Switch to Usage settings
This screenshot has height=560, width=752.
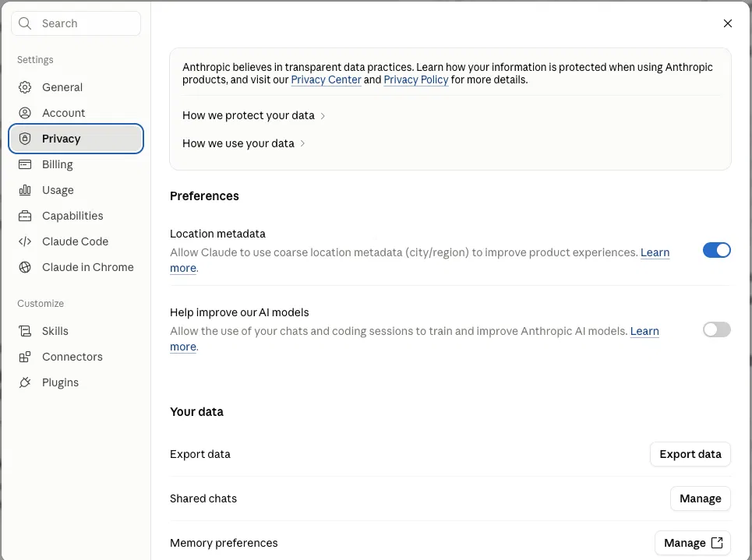(76, 190)
